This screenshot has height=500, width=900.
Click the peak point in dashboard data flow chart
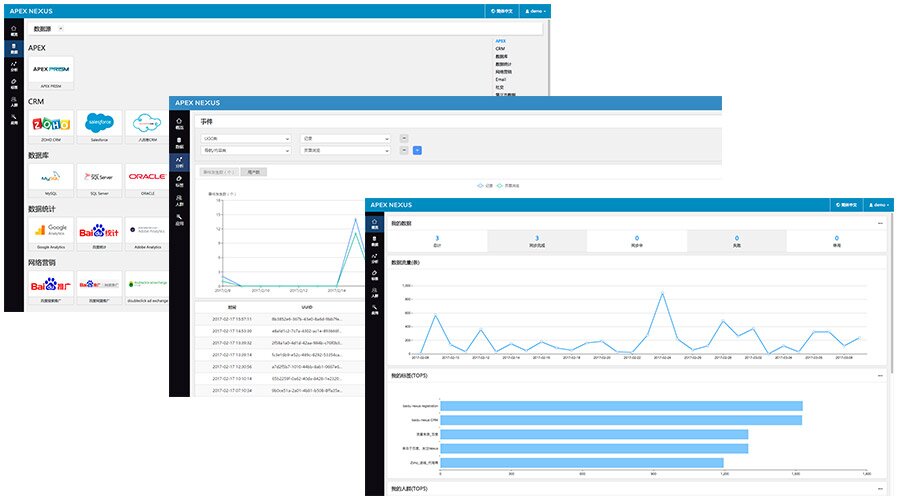(662, 293)
